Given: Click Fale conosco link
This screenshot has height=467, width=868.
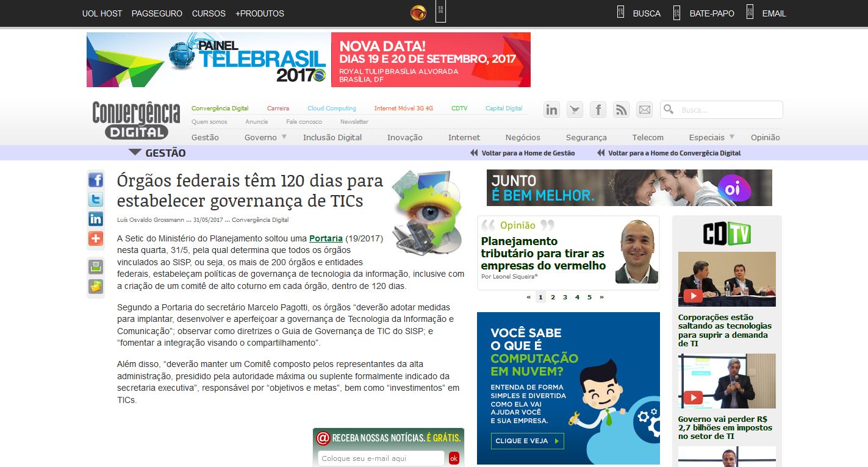Looking at the screenshot, I should click(304, 122).
